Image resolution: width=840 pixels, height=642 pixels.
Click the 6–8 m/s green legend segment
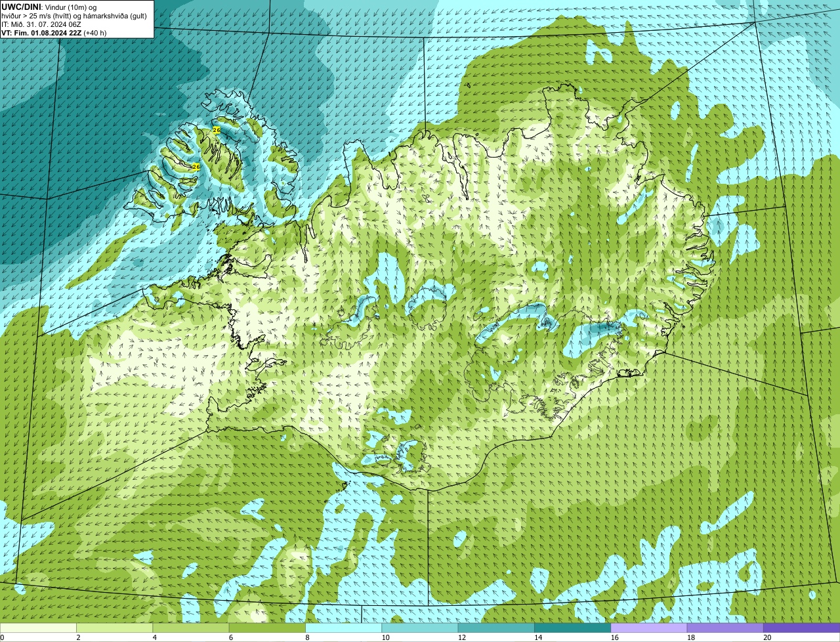point(267,628)
